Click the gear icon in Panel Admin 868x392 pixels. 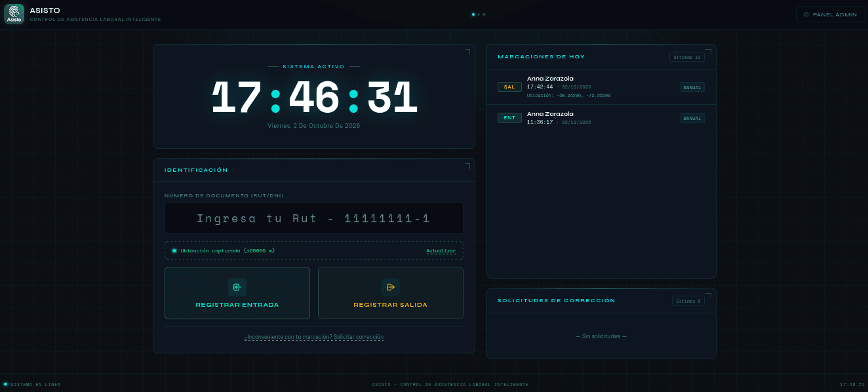tap(806, 14)
